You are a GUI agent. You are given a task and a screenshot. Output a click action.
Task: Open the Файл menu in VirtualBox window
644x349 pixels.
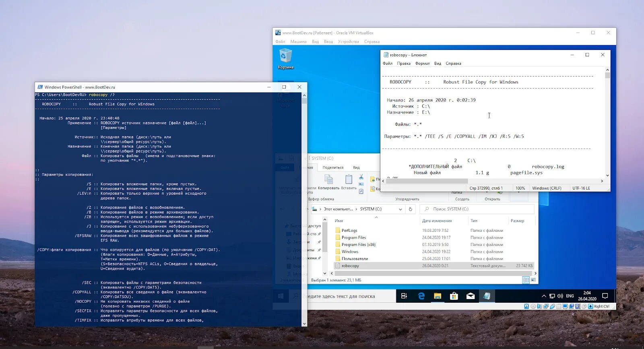pyautogui.click(x=280, y=42)
